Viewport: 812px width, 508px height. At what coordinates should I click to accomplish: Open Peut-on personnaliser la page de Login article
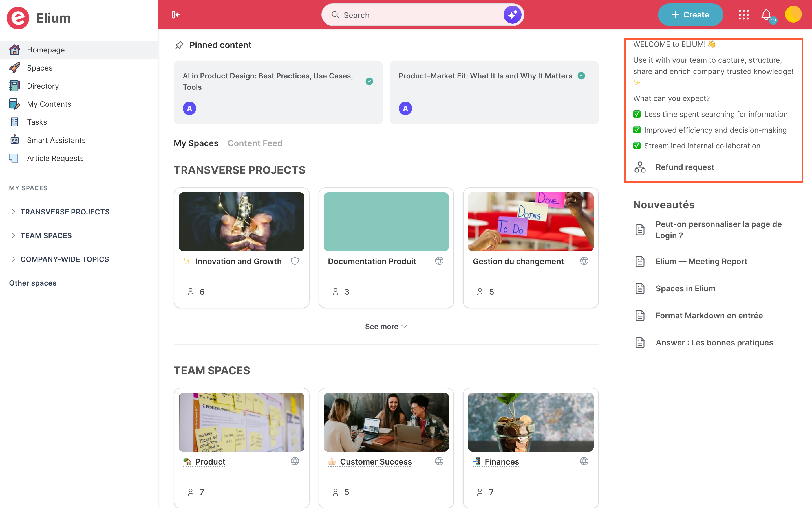tap(719, 230)
